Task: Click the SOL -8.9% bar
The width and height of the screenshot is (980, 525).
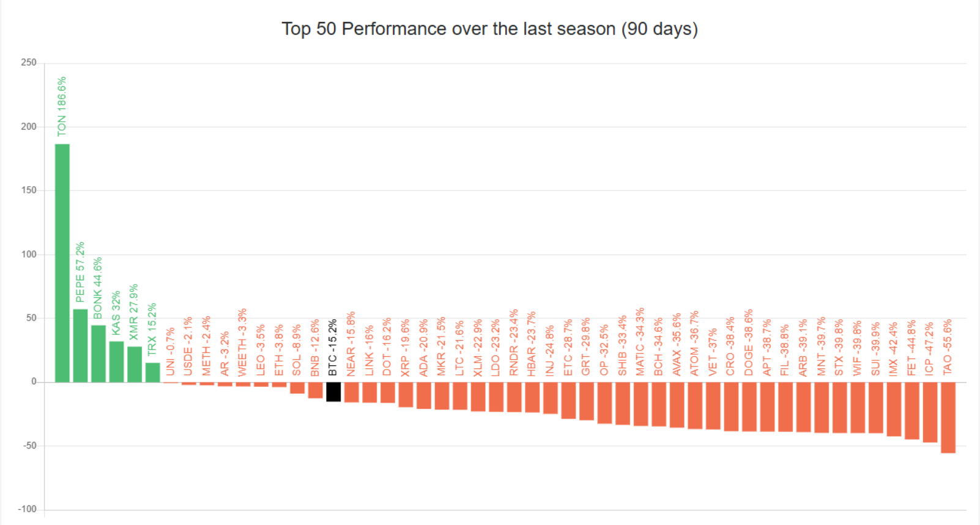Action: (297, 388)
